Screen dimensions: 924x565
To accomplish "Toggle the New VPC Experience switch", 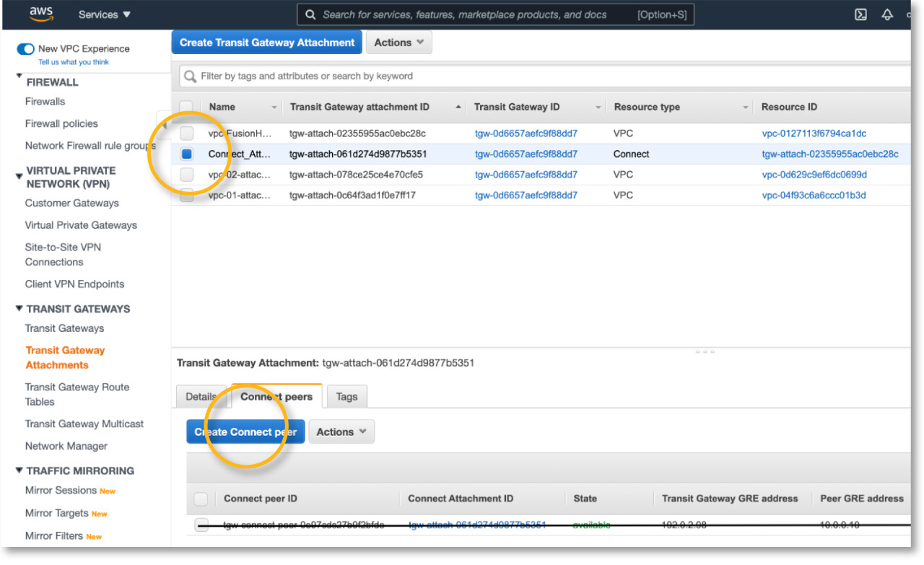I will click(x=26, y=49).
